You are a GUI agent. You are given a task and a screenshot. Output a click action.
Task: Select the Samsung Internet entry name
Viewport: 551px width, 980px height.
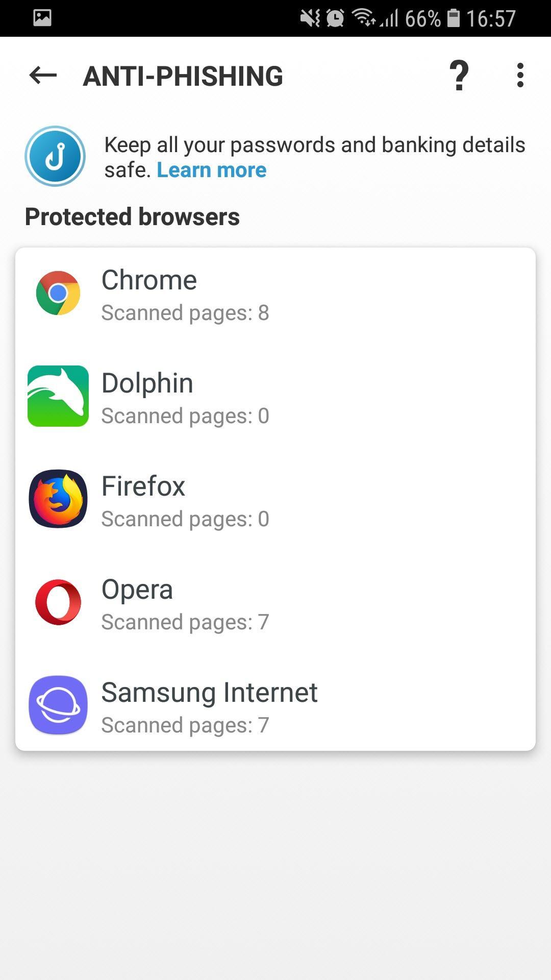(x=209, y=693)
